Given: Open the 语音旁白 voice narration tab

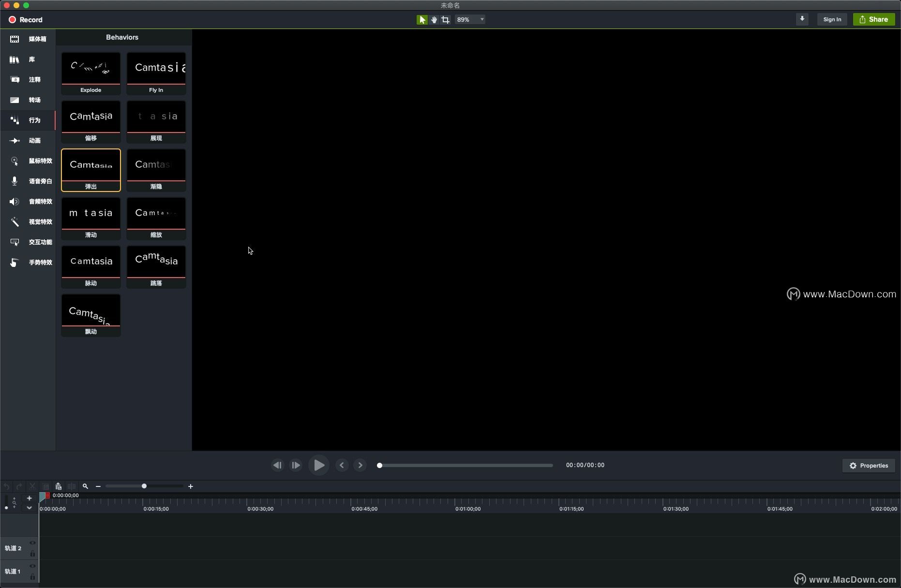Looking at the screenshot, I should click(x=28, y=181).
